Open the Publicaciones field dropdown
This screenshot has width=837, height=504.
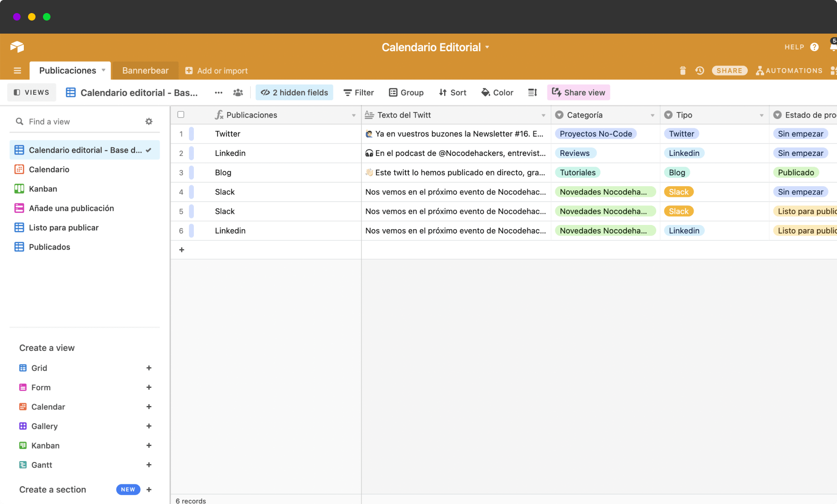click(x=354, y=115)
